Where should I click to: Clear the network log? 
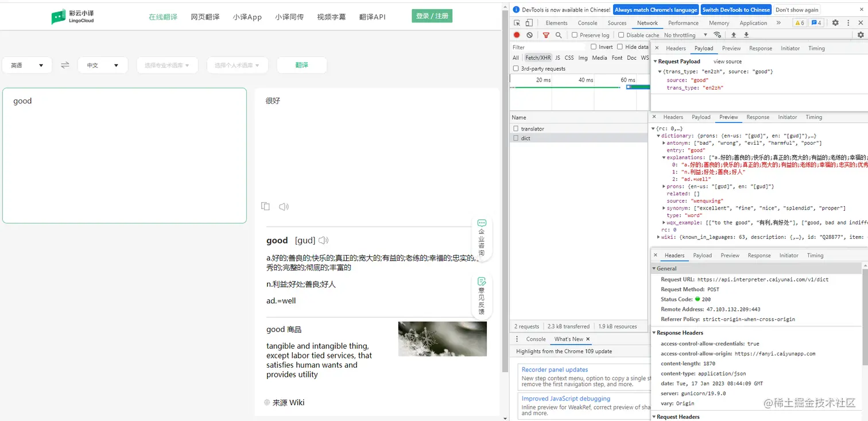tap(529, 35)
